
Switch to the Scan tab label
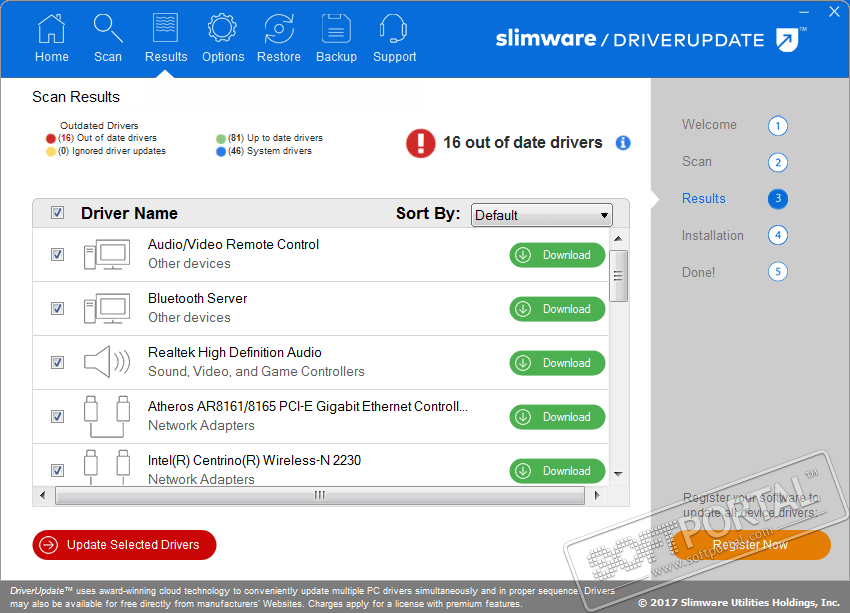(x=108, y=57)
